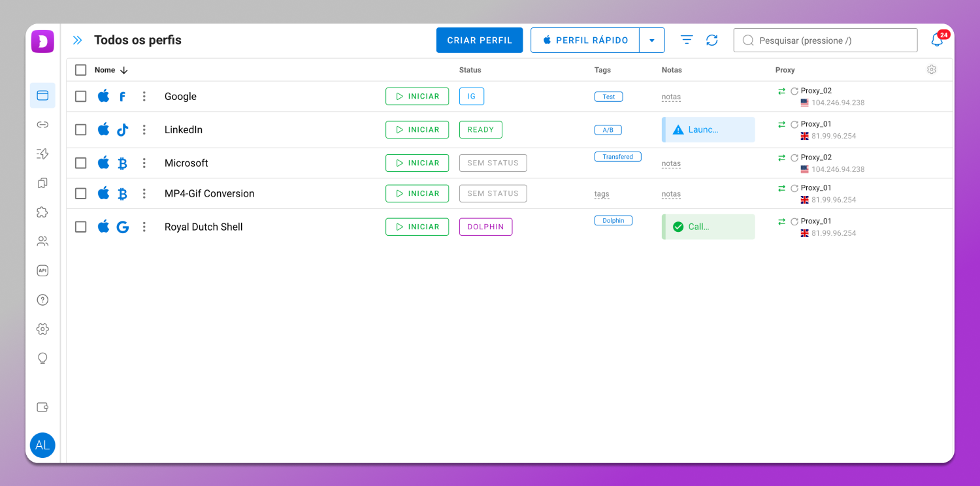Open table column settings gear
Viewport: 980px width, 486px height.
[x=932, y=70]
